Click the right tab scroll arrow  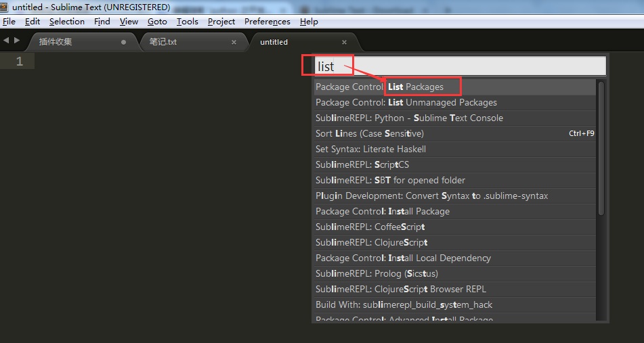[x=17, y=40]
